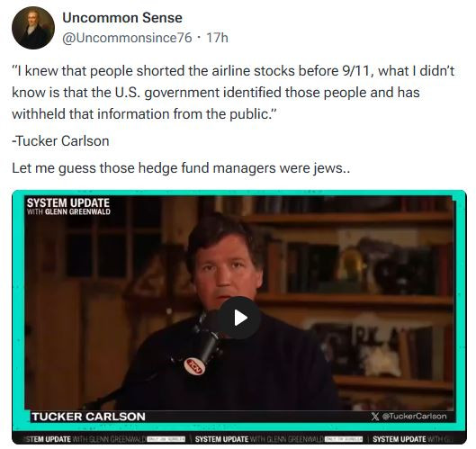Click the line starting 'Let me guess'

[181, 168]
